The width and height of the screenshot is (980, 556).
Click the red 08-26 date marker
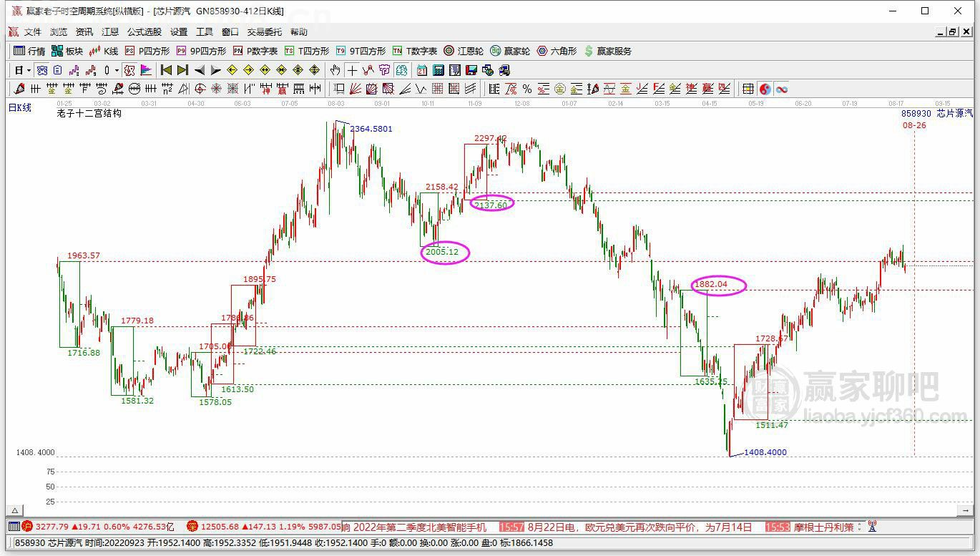point(914,125)
